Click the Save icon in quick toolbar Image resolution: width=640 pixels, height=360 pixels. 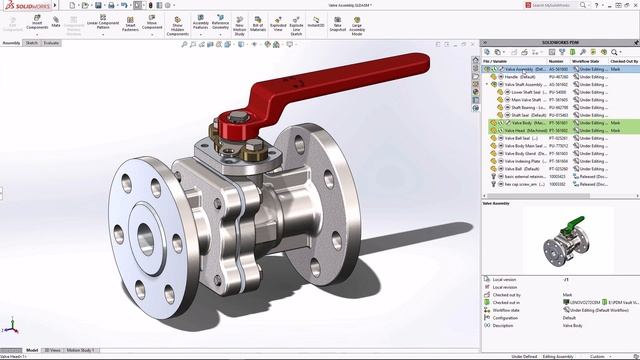98,5
